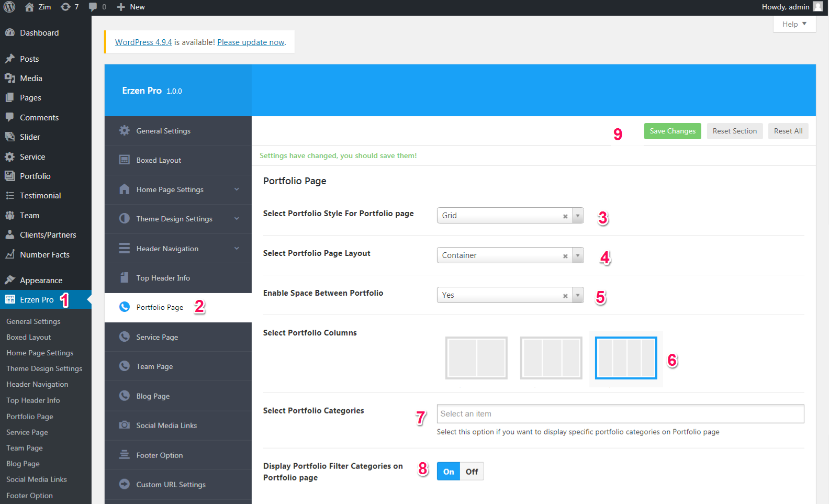Open the updates icon showing 7
This screenshot has height=504, width=829.
click(x=65, y=7)
